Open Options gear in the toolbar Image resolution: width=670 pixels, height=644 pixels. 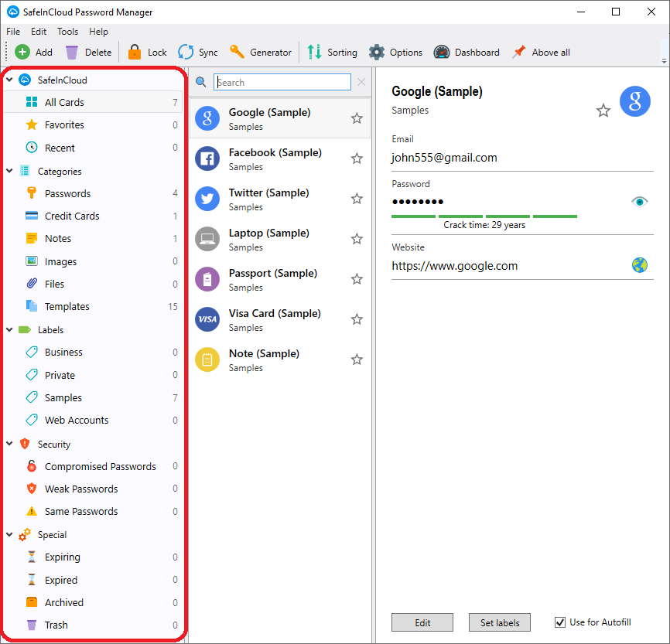click(x=377, y=52)
